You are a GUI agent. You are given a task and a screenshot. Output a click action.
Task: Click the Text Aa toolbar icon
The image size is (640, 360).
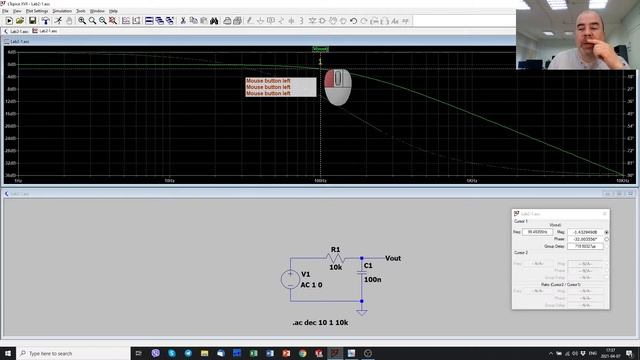point(395,20)
